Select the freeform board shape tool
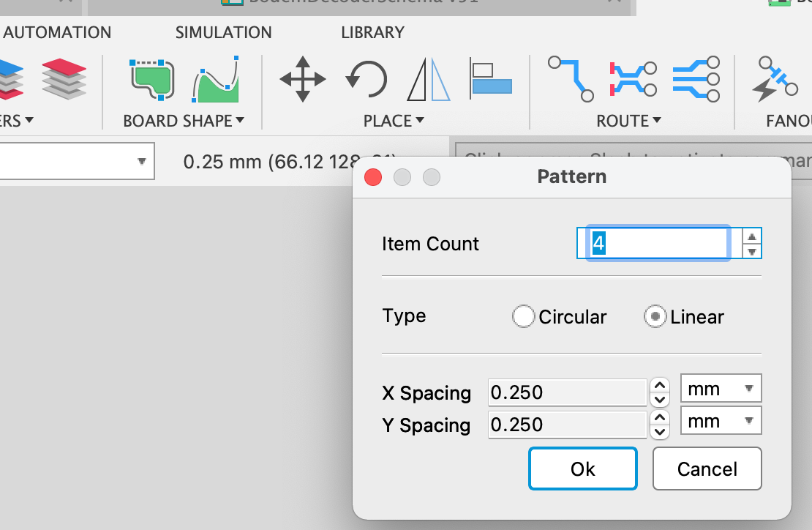The width and height of the screenshot is (812, 530). click(217, 79)
